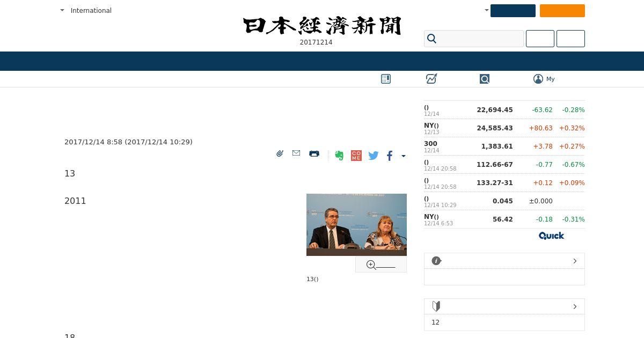Image resolution: width=644 pixels, height=338 pixels.
Task: Share the article on Facebook
Action: click(390, 156)
